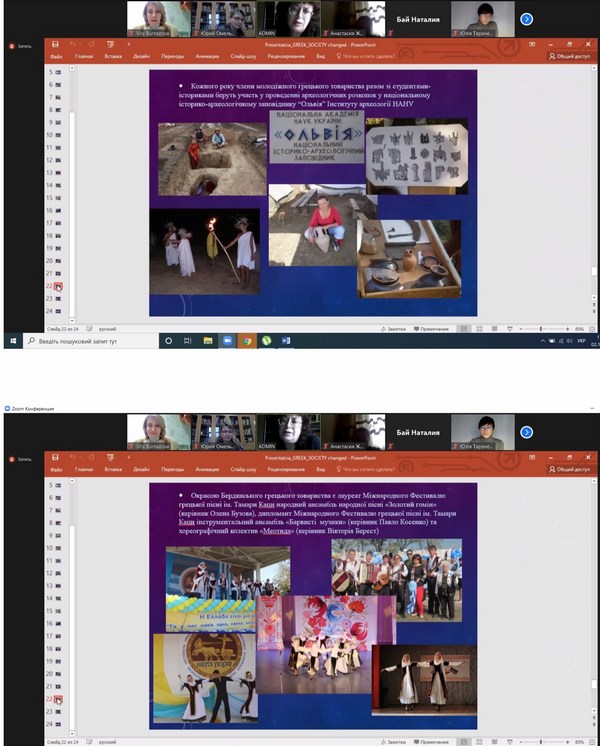Open Вид tab in lower screenshot

click(x=320, y=469)
